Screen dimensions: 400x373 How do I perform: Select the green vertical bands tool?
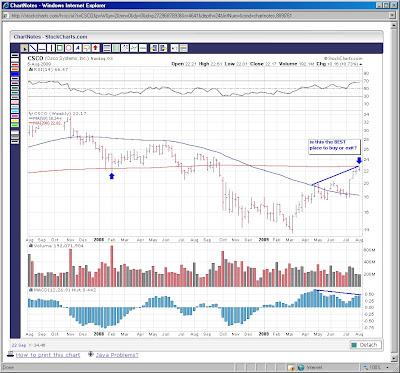(x=116, y=48)
